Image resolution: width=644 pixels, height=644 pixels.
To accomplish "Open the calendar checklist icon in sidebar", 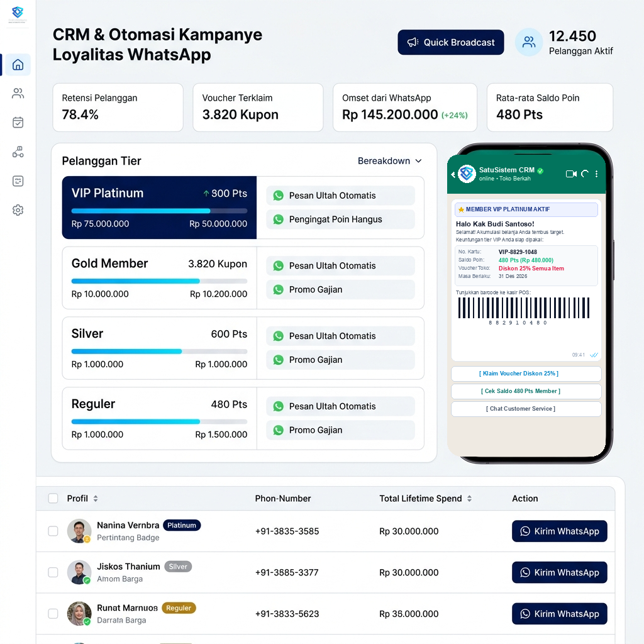I will [18, 123].
